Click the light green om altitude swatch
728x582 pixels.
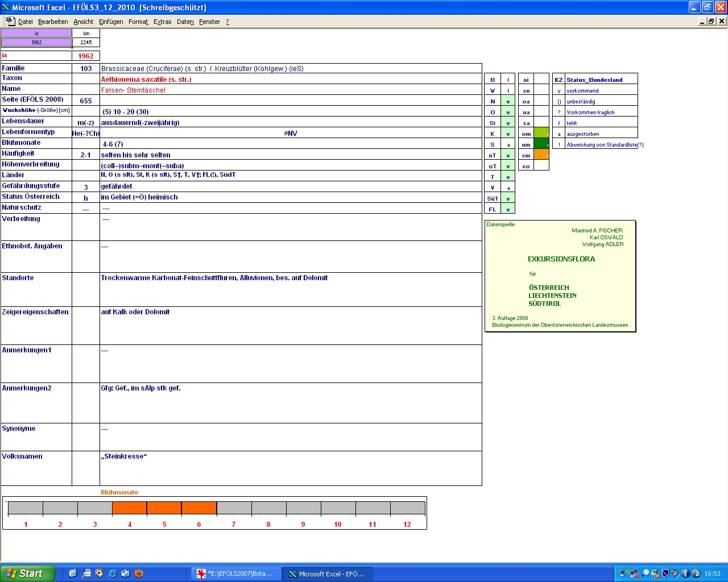coord(541,134)
